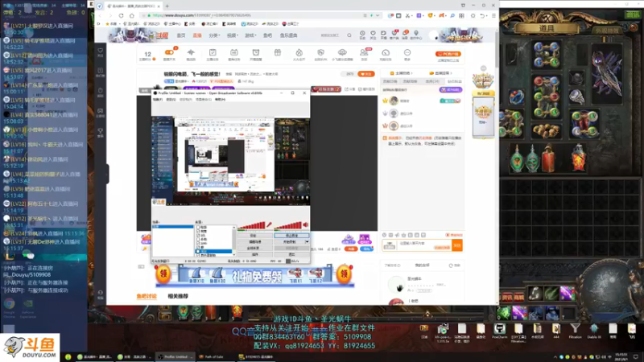Reload the Douyu page in the browser
644x362 pixels.
point(122,15)
